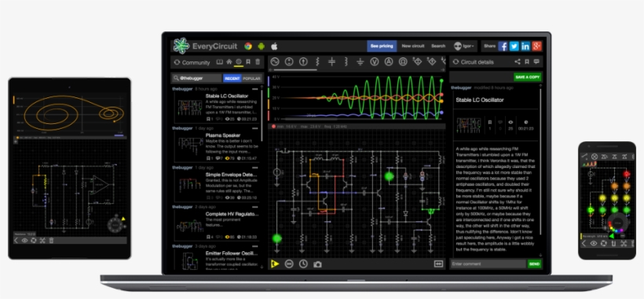Select the current source component
The height and width of the screenshot is (299, 644).
pyautogui.click(x=303, y=62)
